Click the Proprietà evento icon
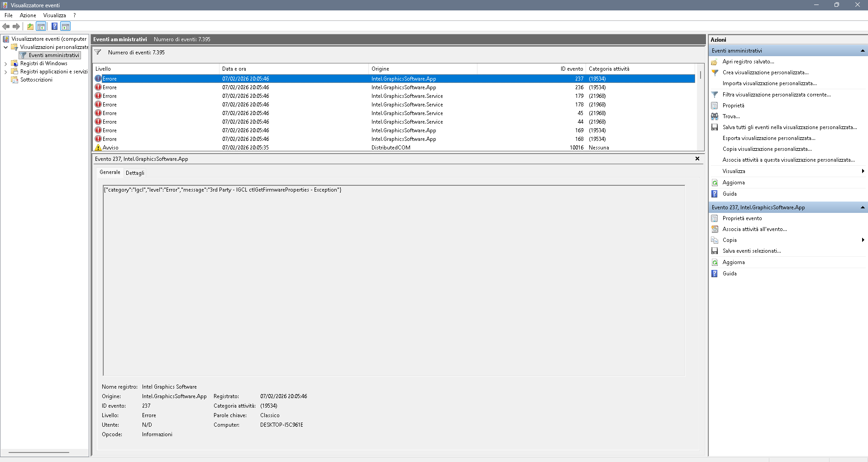The image size is (868, 462). coord(715,218)
